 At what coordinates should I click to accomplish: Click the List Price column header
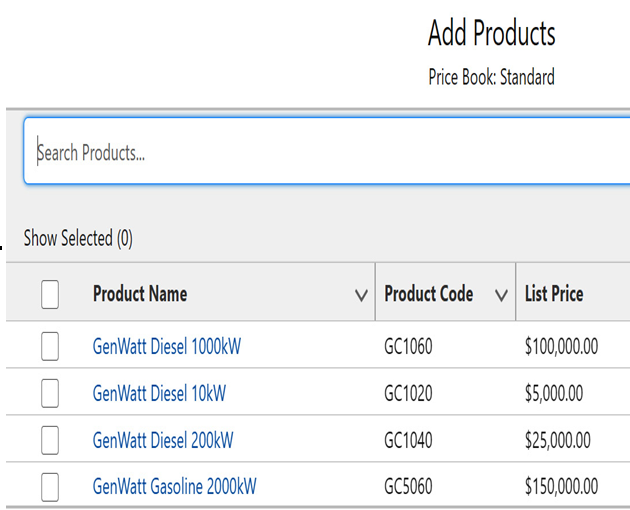554,293
